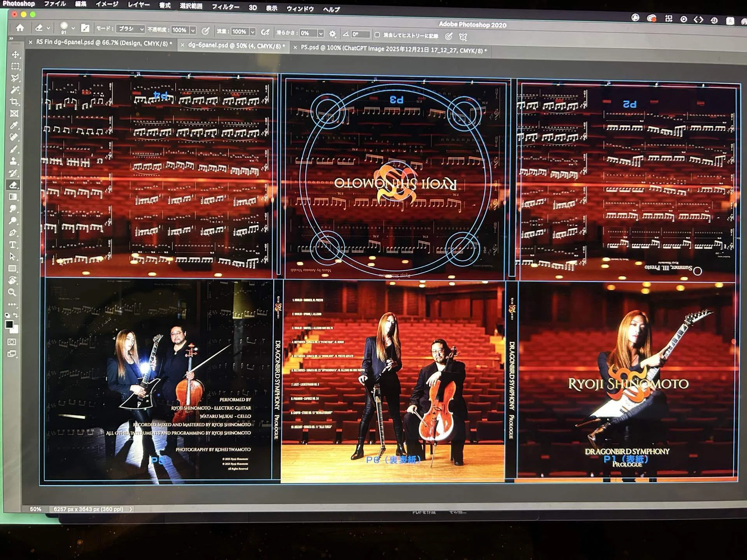Open the brush preset picker arrow

[73, 28]
